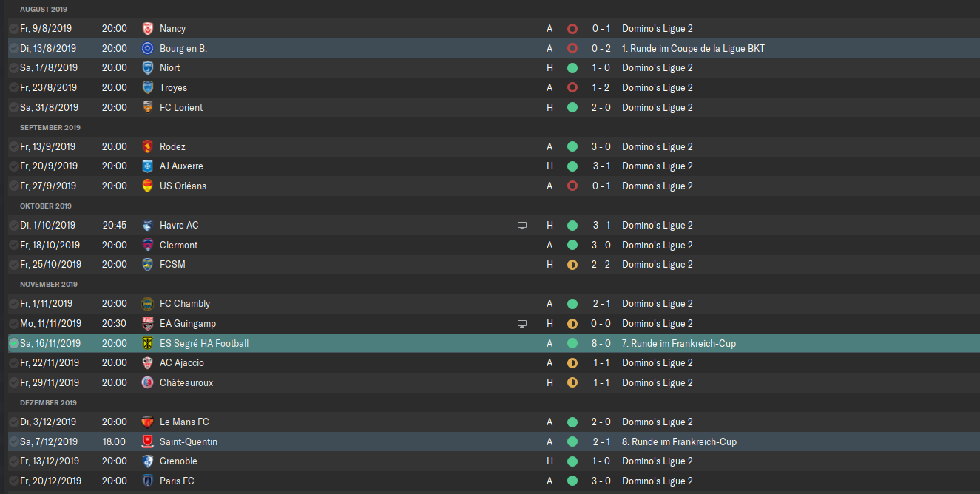This screenshot has height=494, width=980.
Task: Toggle the checkmark beside the 16/11/2019 fixture
Action: point(14,343)
